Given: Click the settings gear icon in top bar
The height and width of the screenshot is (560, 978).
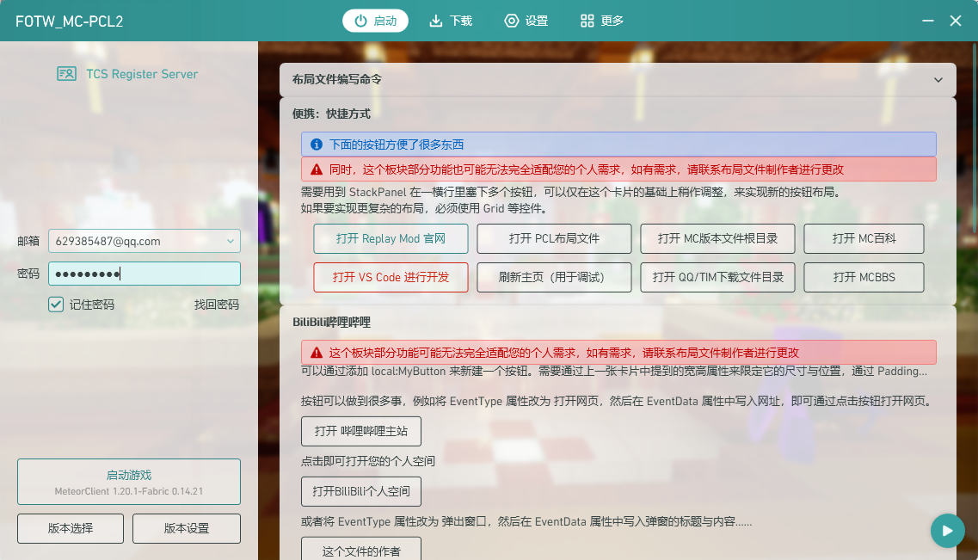Looking at the screenshot, I should click(x=512, y=21).
